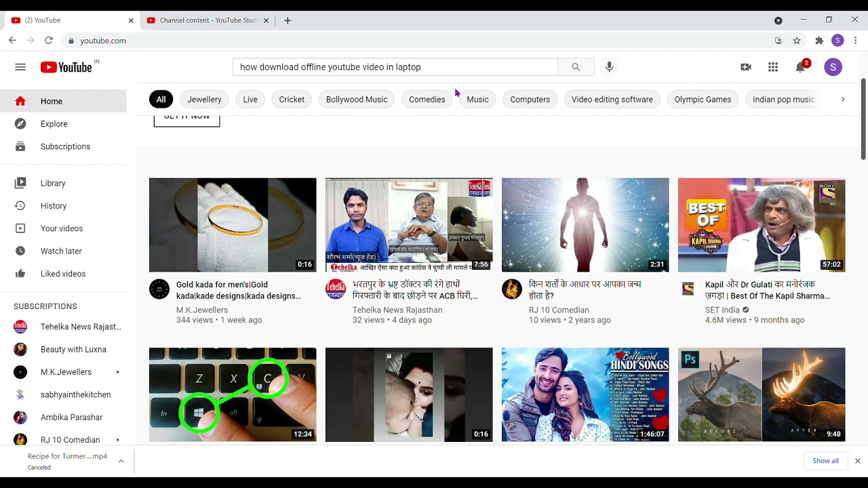The width and height of the screenshot is (868, 488).
Task: Open Chrome three-dot menu
Action: (856, 41)
